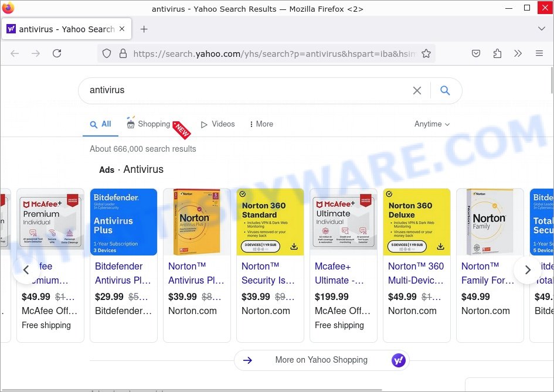Open the Bitdefender Antivirus Plus product image

click(x=124, y=221)
